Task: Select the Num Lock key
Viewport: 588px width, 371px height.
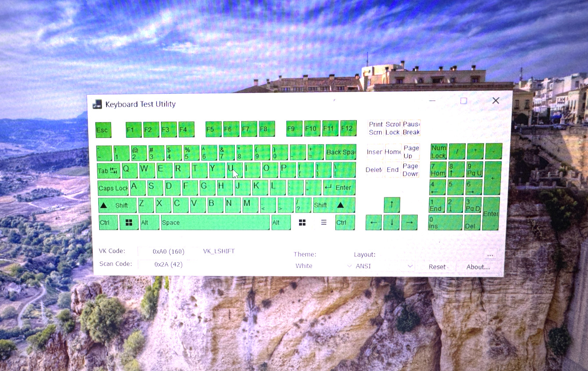Action: (438, 151)
